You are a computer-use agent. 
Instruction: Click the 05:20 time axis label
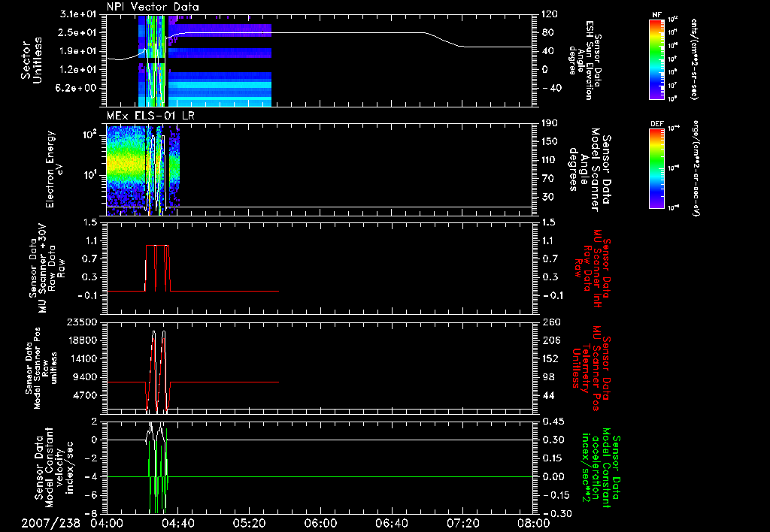click(249, 523)
